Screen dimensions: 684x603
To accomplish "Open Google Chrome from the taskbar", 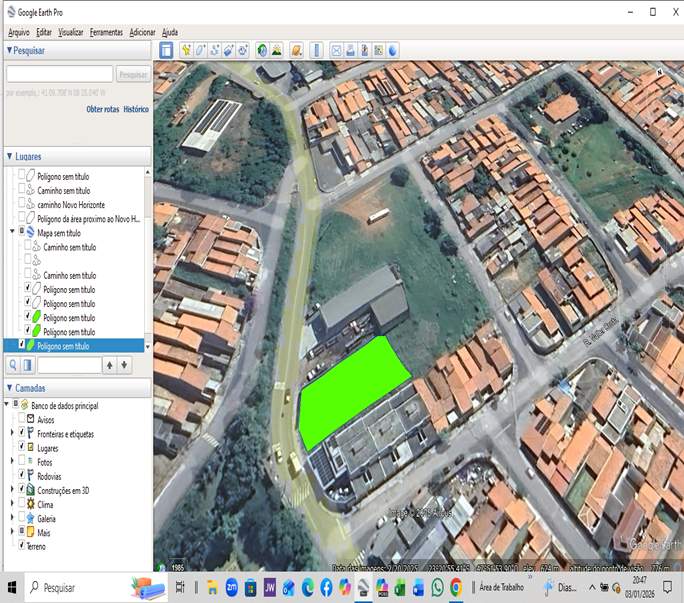I will pyautogui.click(x=456, y=588).
